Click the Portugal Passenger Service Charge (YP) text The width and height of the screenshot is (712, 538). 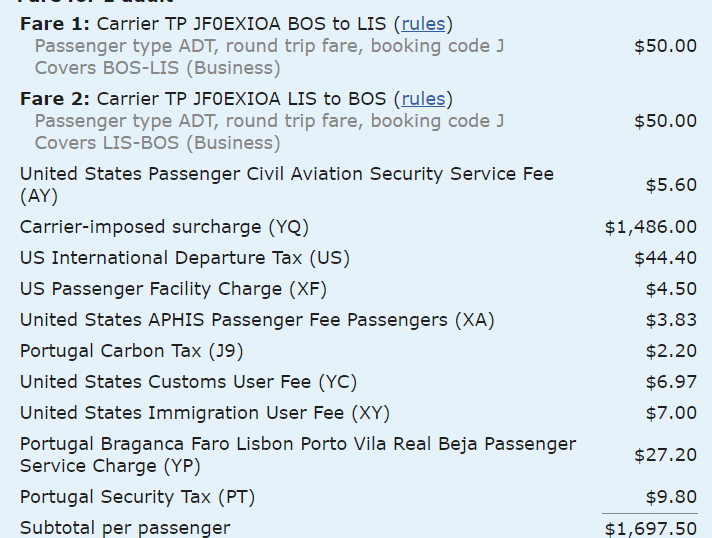tap(298, 455)
